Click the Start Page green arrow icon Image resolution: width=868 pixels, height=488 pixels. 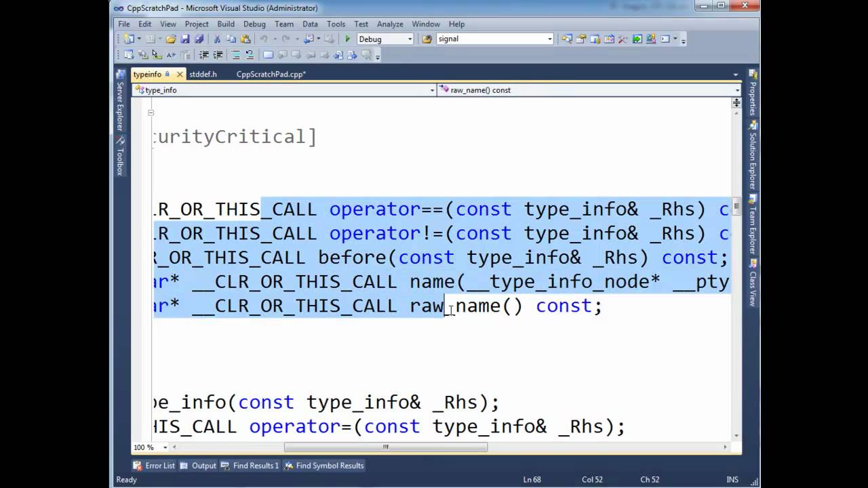click(637, 39)
